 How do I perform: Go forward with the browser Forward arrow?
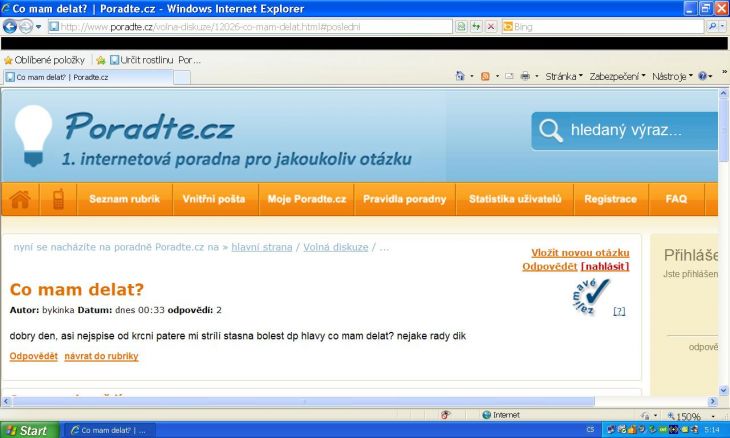pyautogui.click(x=26, y=27)
